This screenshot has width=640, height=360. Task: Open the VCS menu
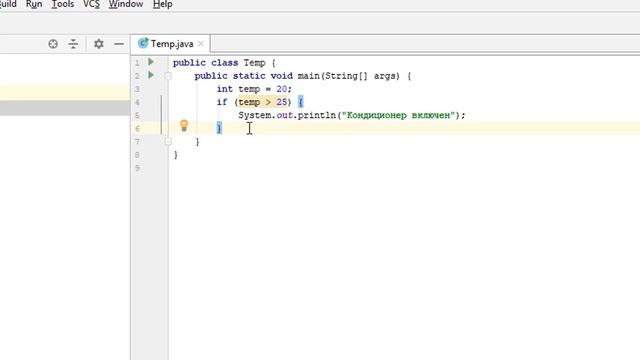[x=91, y=4]
